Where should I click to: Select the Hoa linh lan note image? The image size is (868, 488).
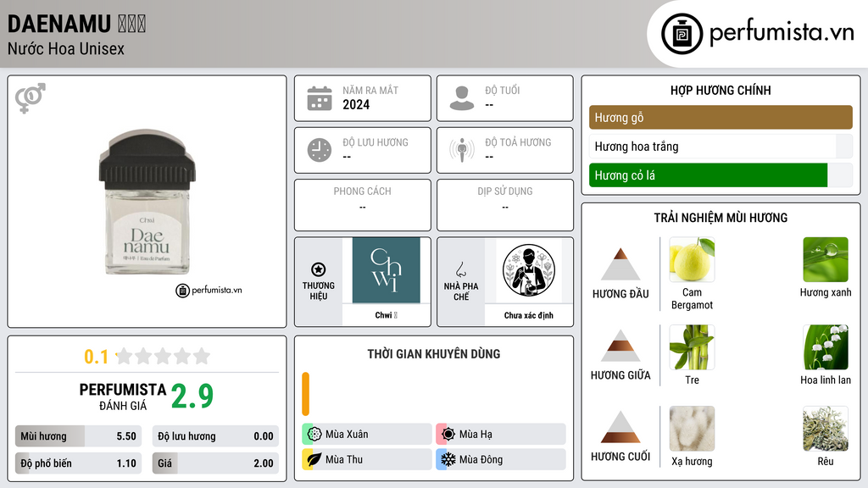click(826, 347)
